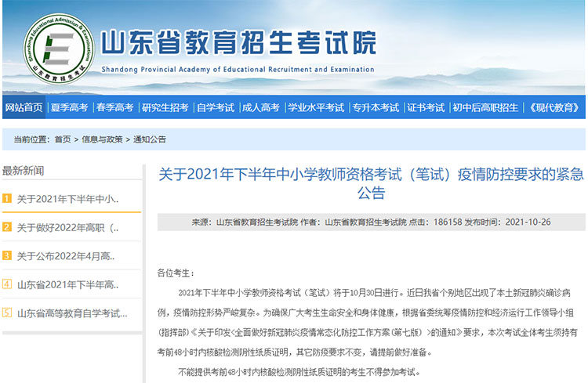Click 首页 in the breadcrumb
588x383 pixels.
point(62,139)
